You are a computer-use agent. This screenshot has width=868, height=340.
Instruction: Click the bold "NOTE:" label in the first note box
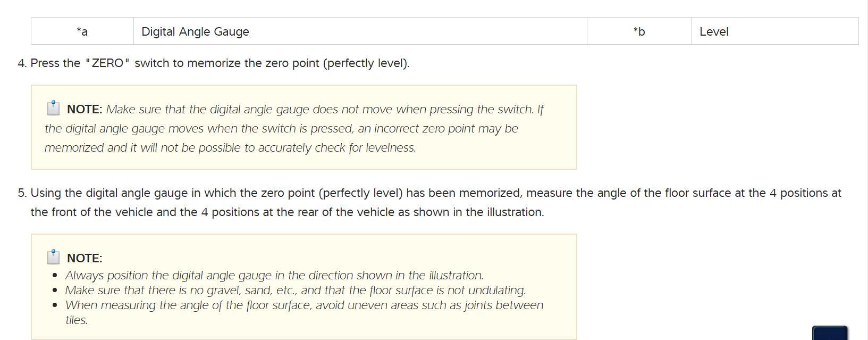pyautogui.click(x=85, y=110)
